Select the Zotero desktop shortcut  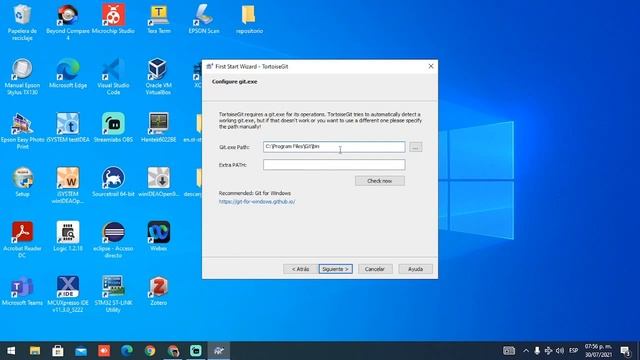point(159,291)
